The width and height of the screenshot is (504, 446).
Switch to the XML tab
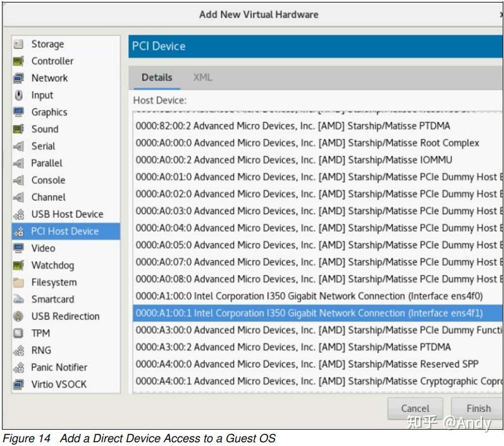(x=202, y=78)
